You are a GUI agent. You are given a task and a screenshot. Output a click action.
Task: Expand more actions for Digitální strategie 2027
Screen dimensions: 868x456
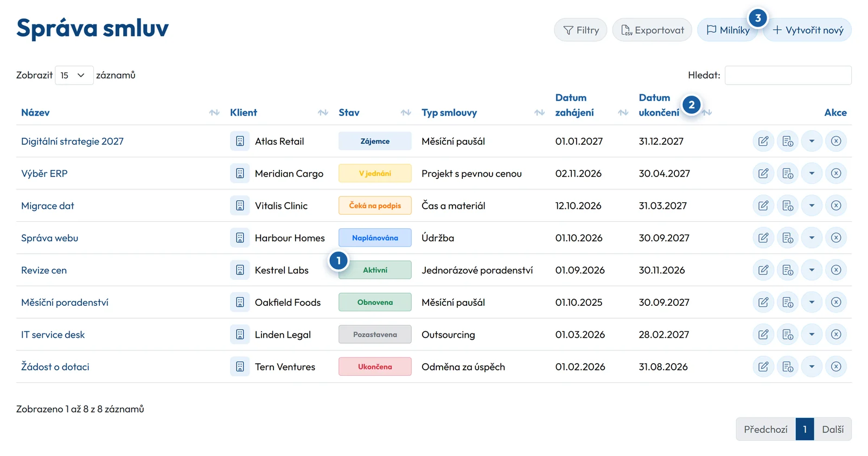click(x=812, y=141)
